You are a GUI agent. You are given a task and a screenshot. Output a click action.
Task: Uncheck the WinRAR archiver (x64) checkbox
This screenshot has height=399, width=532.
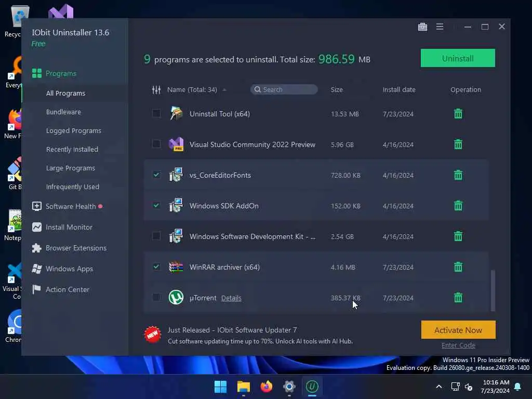point(156,267)
